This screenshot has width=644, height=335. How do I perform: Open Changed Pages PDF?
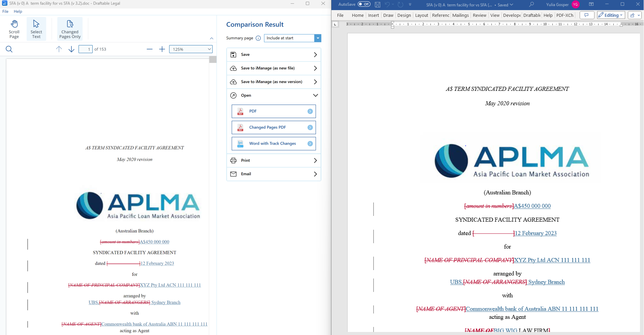274,127
